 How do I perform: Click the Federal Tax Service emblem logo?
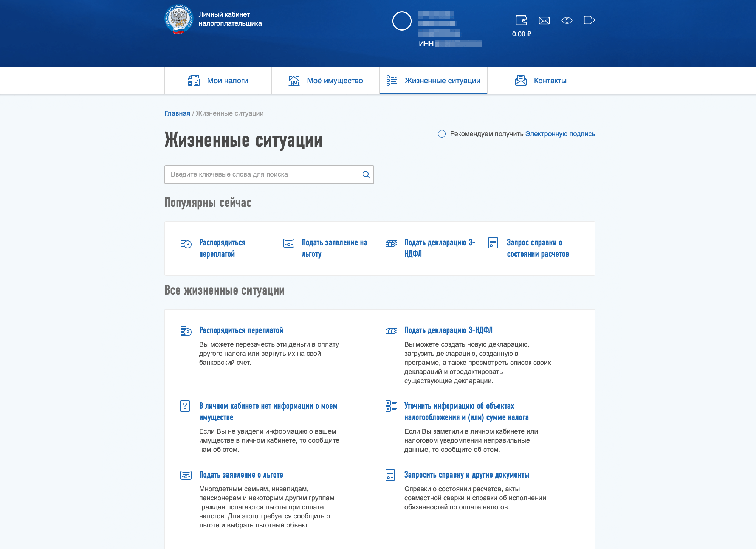[179, 19]
